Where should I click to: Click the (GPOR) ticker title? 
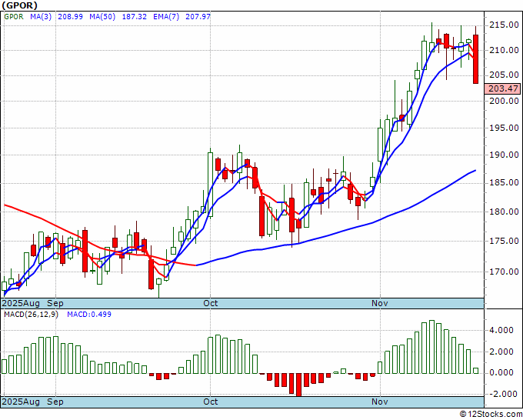[20, 5]
